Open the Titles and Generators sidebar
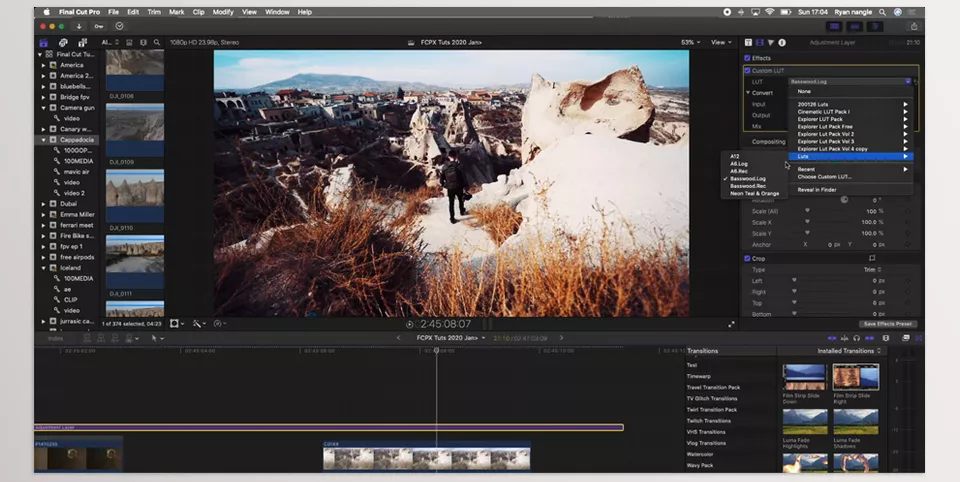This screenshot has width=960, height=482. click(82, 43)
